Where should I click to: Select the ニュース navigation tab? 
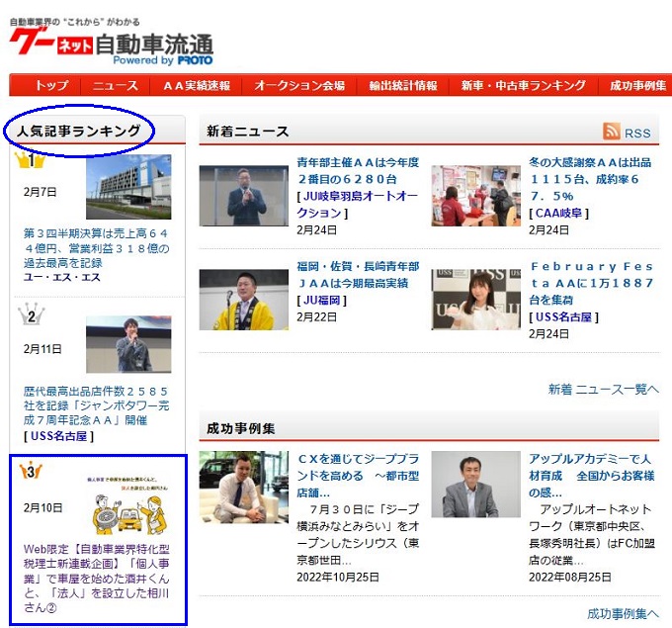pyautogui.click(x=116, y=86)
